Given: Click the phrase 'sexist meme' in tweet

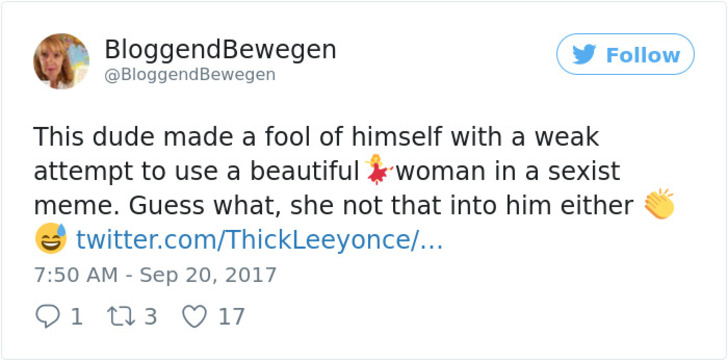Looking at the screenshot, I should tap(327, 188).
